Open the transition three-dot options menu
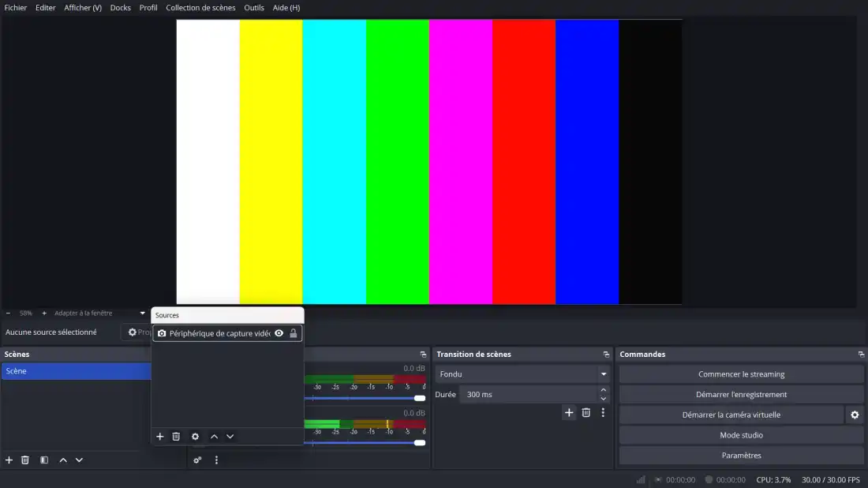Viewport: 868px width, 488px height. [x=603, y=412]
